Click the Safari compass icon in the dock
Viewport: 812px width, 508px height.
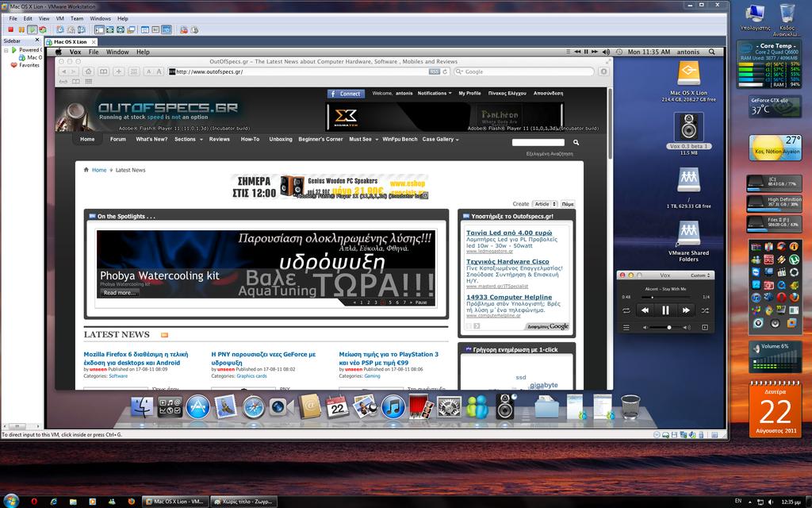pos(253,407)
